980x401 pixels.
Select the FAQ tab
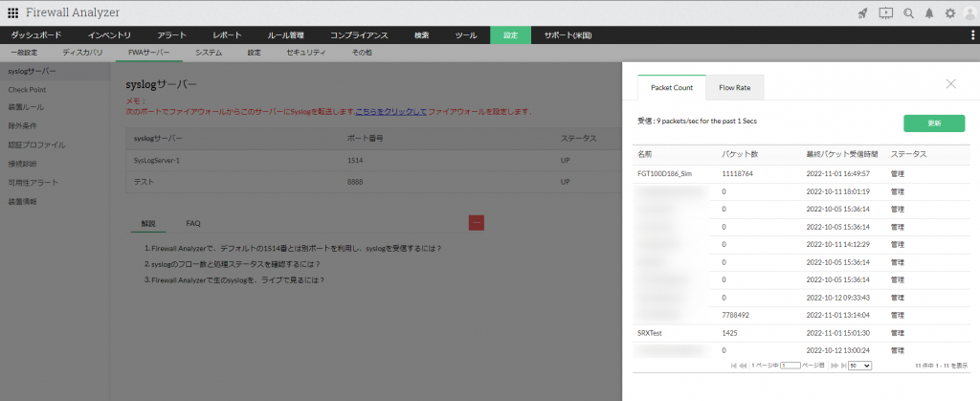(193, 222)
